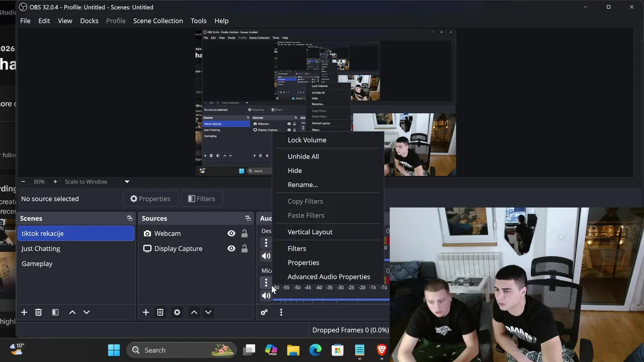
Task: Open Windows Start button
Action: click(x=114, y=350)
